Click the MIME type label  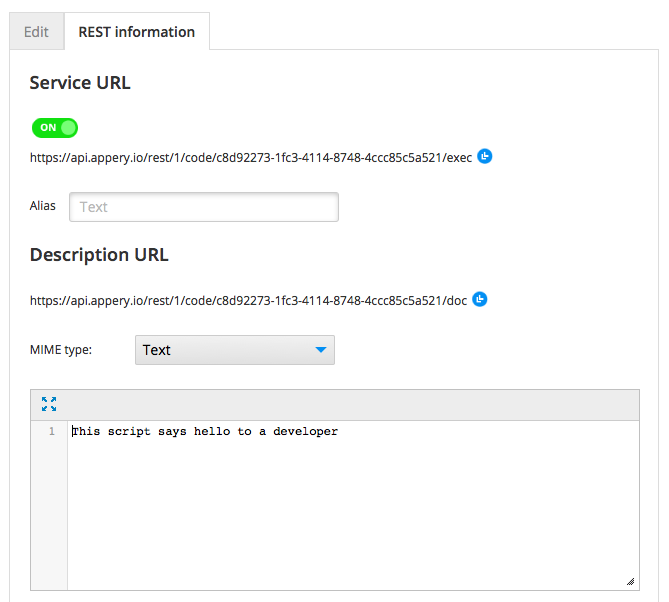(61, 350)
